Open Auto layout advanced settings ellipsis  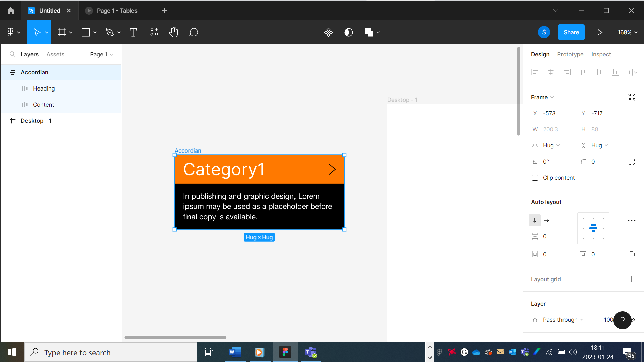point(632,220)
